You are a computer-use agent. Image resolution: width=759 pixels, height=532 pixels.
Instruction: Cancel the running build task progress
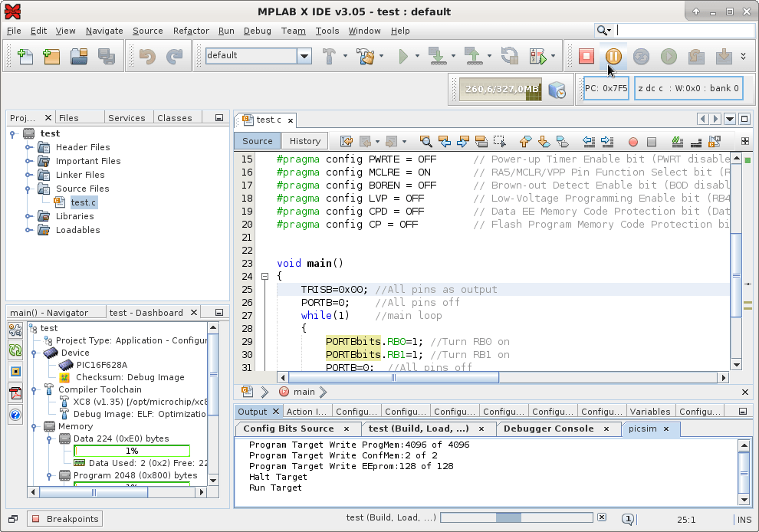click(602, 517)
